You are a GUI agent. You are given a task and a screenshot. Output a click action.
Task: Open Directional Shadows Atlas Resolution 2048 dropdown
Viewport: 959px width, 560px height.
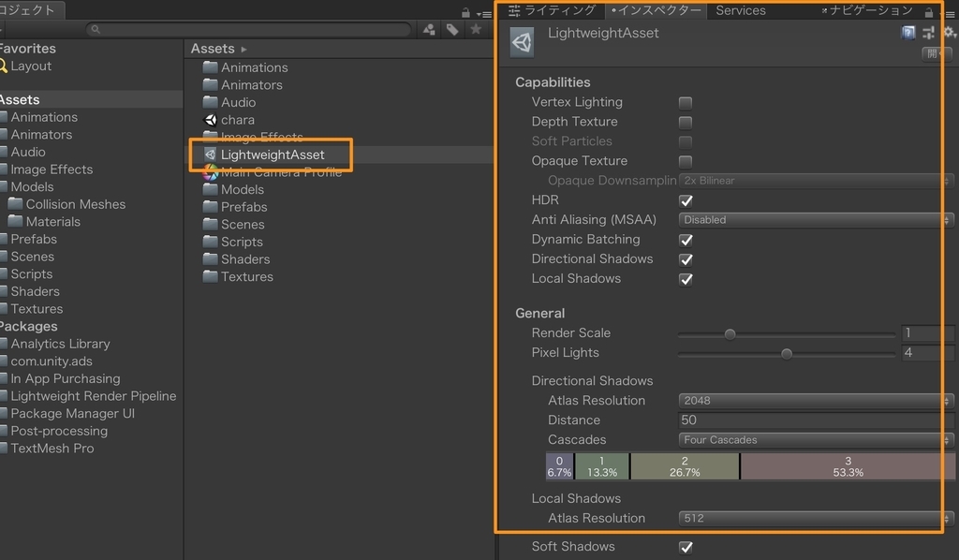[x=817, y=401]
